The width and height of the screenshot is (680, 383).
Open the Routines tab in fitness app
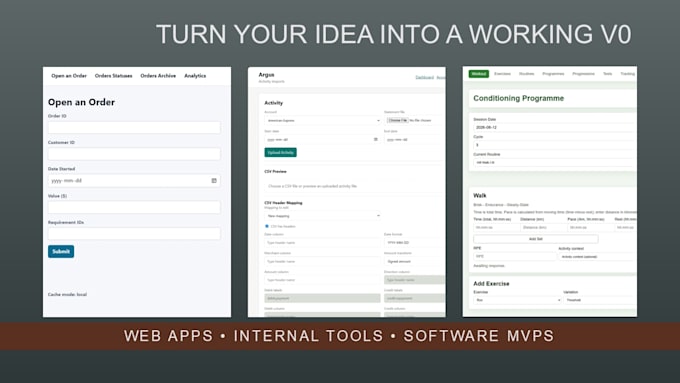pyautogui.click(x=526, y=74)
